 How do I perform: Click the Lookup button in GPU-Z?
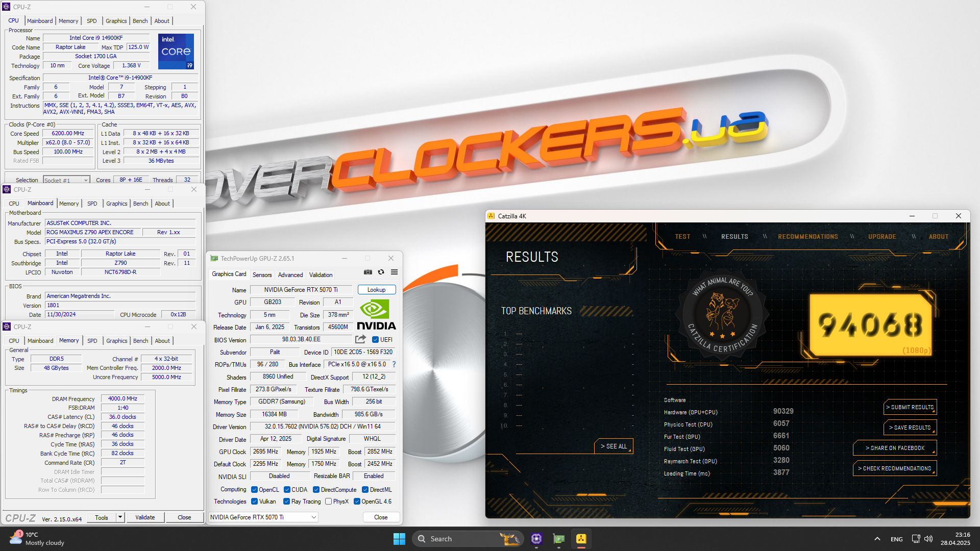377,290
